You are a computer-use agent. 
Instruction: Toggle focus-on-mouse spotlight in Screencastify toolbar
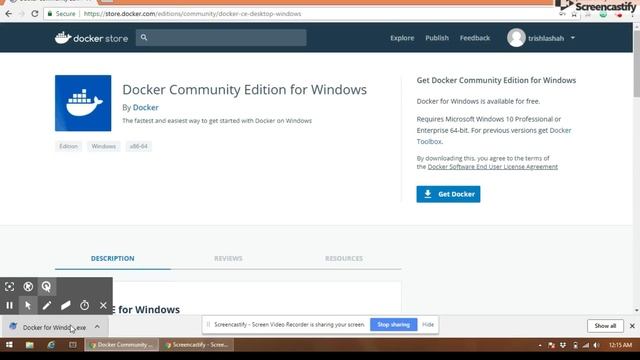tap(9, 287)
